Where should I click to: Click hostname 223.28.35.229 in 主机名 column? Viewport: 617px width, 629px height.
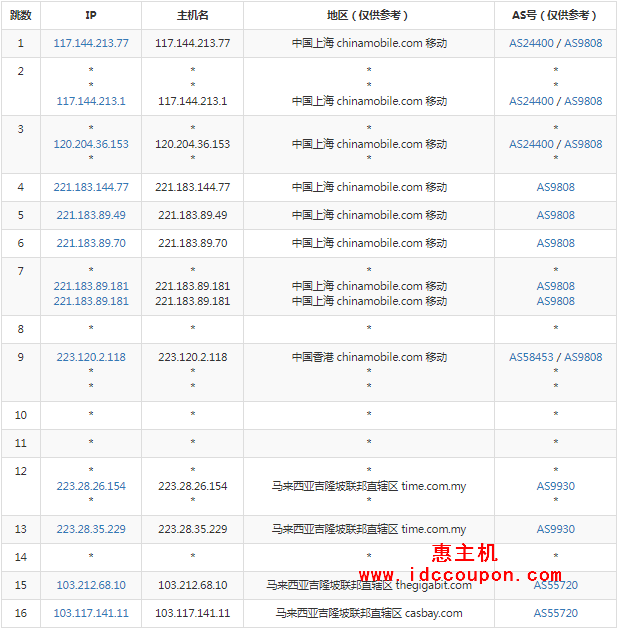pos(193,529)
